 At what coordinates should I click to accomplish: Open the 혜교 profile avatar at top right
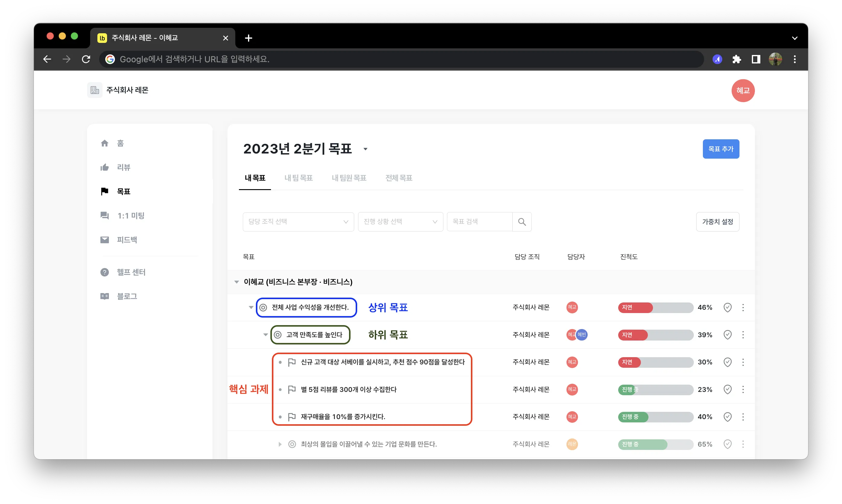pos(742,90)
